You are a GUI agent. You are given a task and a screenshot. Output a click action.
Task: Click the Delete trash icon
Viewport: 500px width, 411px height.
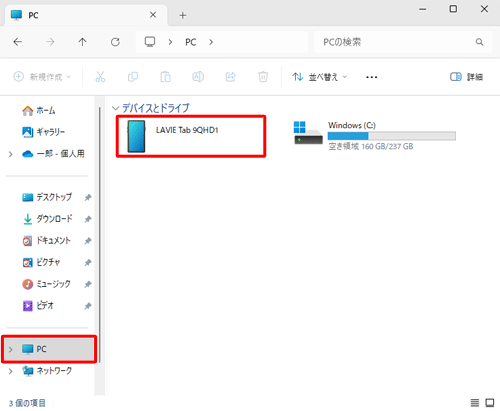tap(263, 77)
